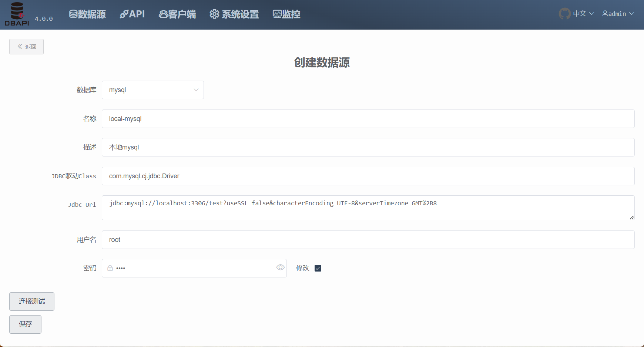Toggle password visibility eye icon
Screen dimensions: 644x347
pos(280,267)
